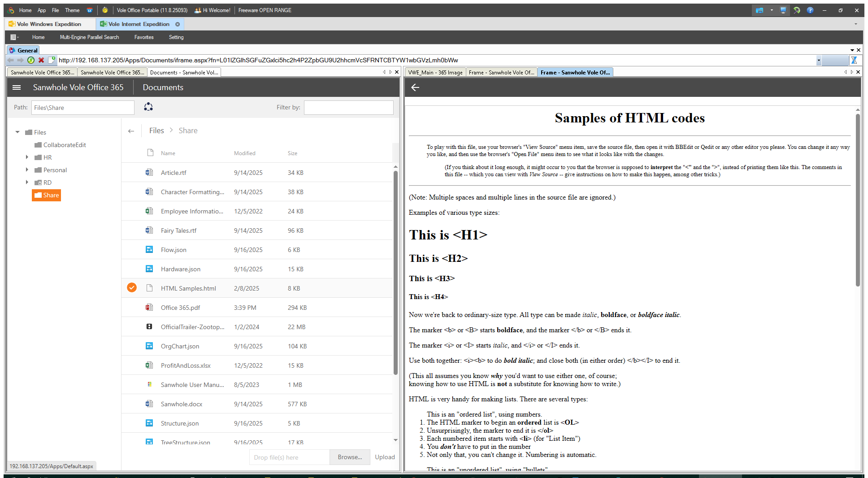This screenshot has width=868, height=478.
Task: Click the Upload link
Action: tap(385, 457)
